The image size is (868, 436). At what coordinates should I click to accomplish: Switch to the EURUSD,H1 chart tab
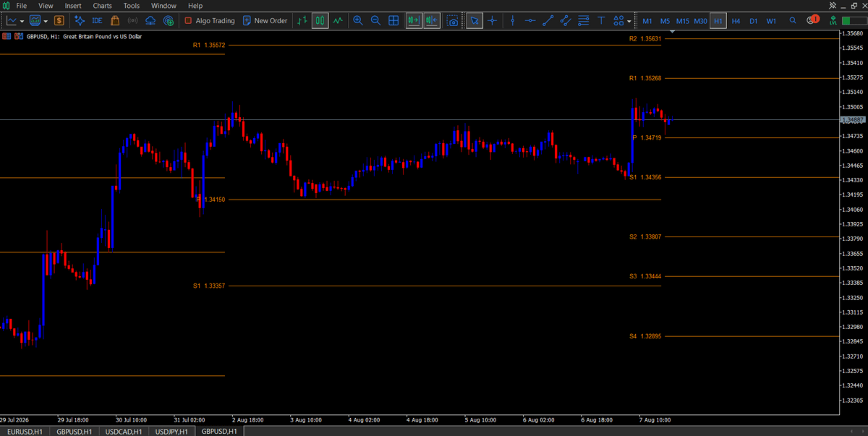[25, 431]
